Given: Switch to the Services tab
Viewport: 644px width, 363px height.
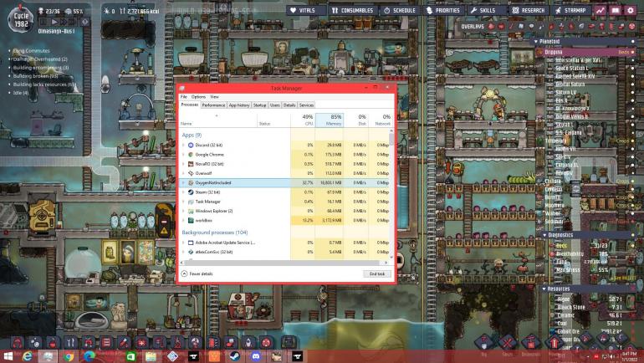Looking at the screenshot, I should [306, 105].
